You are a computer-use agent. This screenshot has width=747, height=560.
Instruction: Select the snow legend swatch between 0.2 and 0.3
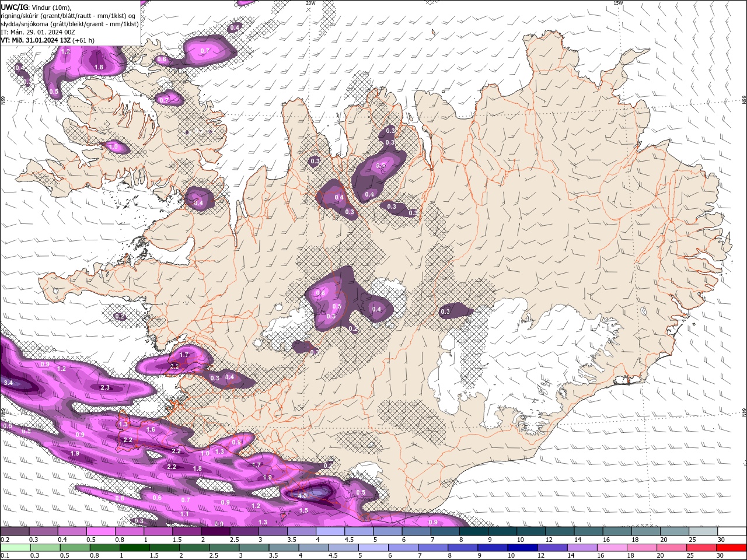coord(15,531)
